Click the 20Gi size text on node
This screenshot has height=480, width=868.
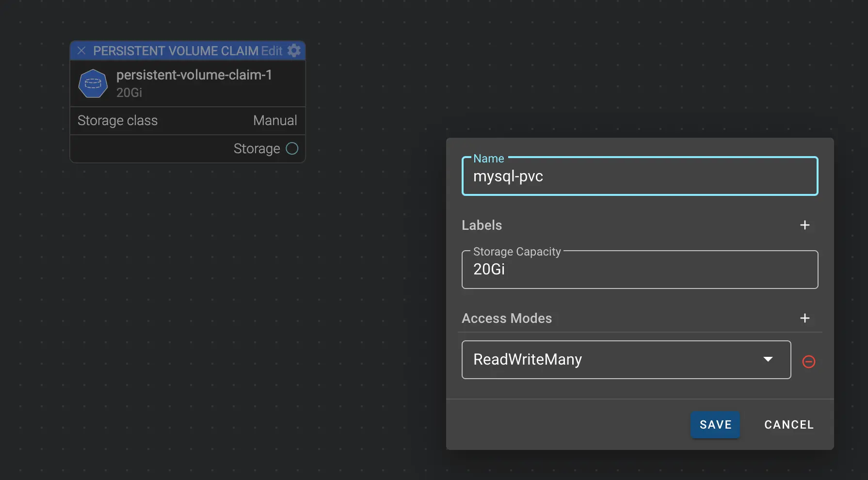tap(129, 93)
